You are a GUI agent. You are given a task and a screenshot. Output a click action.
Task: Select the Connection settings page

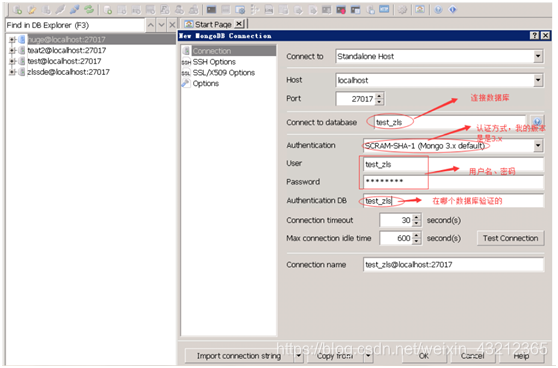tap(229, 51)
